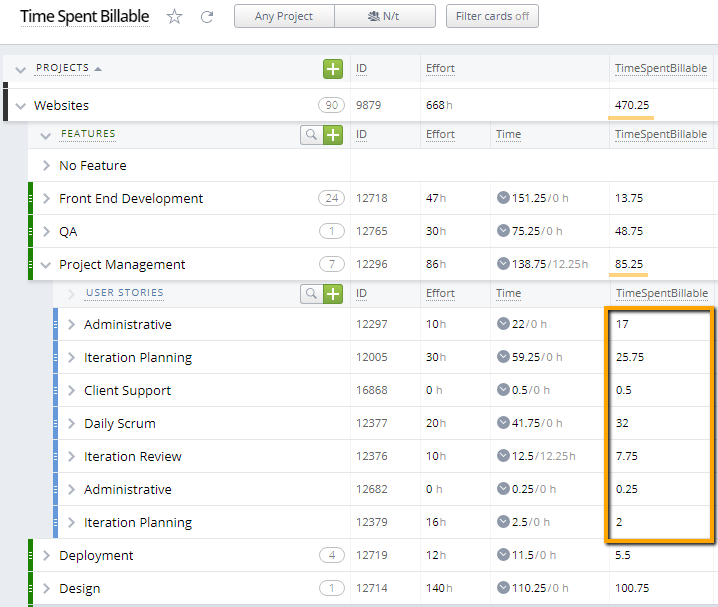The image size is (718, 607).
Task: Select the 85.25 billable value
Action: coord(629,264)
